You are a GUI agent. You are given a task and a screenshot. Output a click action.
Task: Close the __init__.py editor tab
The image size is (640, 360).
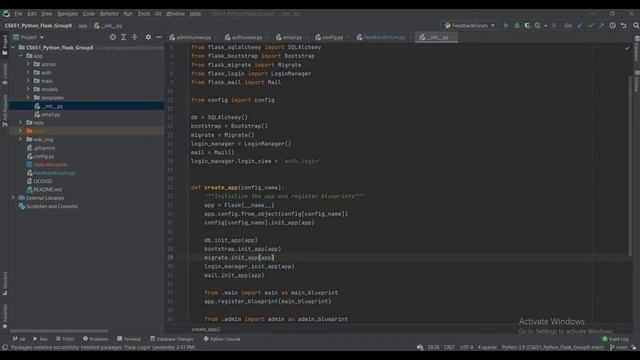tap(453, 38)
